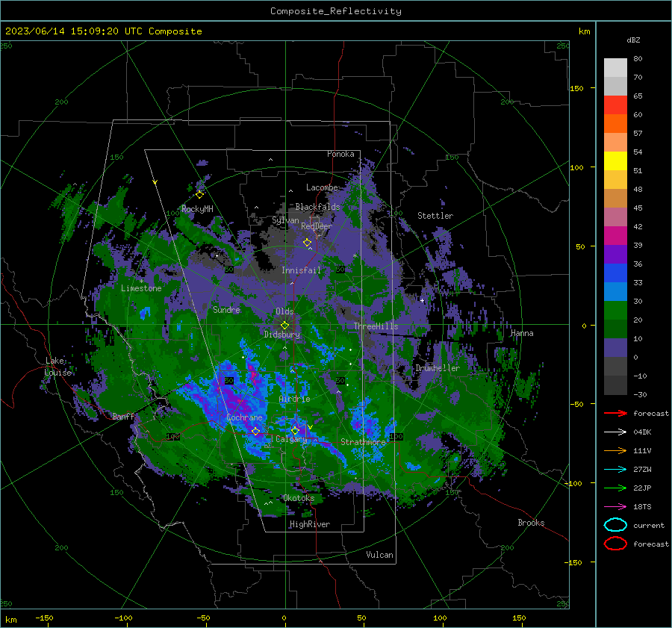Screen dimensions: 672x628
Task: Click the red 65 dBZ color swatch
Action: click(615, 105)
